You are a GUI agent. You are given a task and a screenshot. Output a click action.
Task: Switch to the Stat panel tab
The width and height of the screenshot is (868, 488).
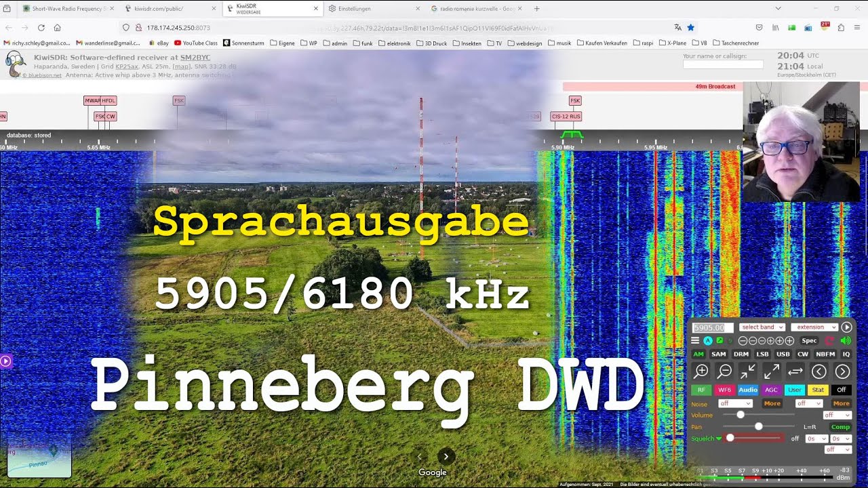[818, 390]
